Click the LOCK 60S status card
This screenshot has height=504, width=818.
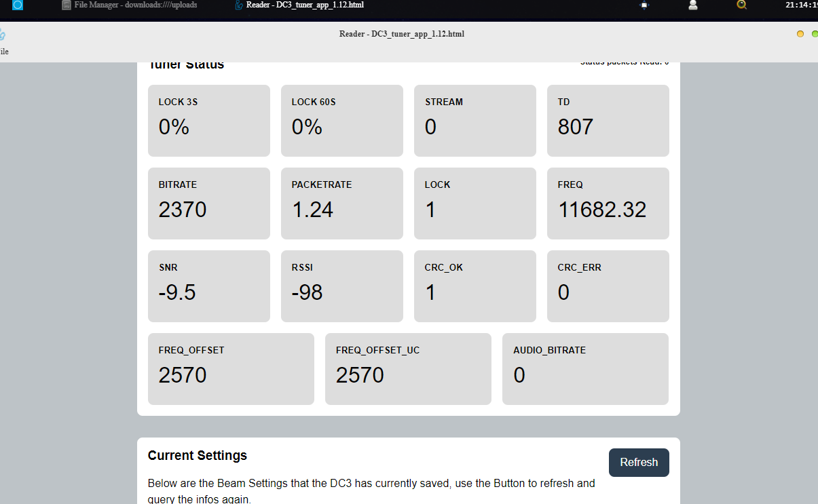pyautogui.click(x=342, y=121)
